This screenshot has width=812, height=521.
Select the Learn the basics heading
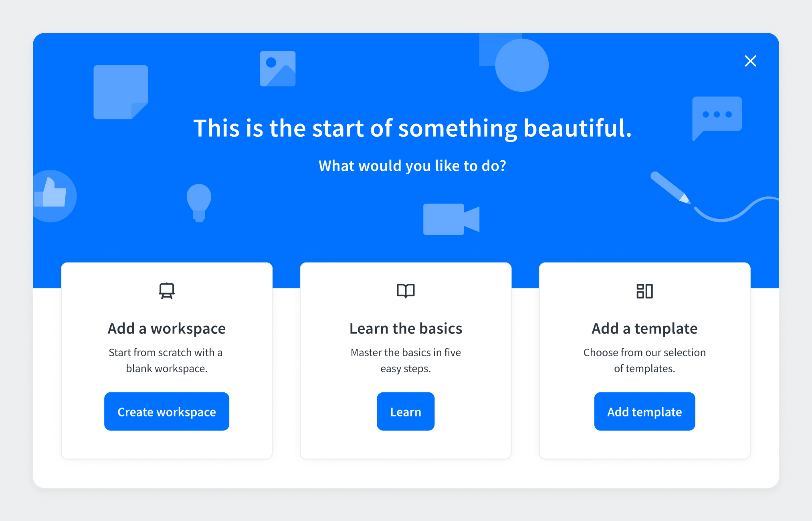(406, 329)
